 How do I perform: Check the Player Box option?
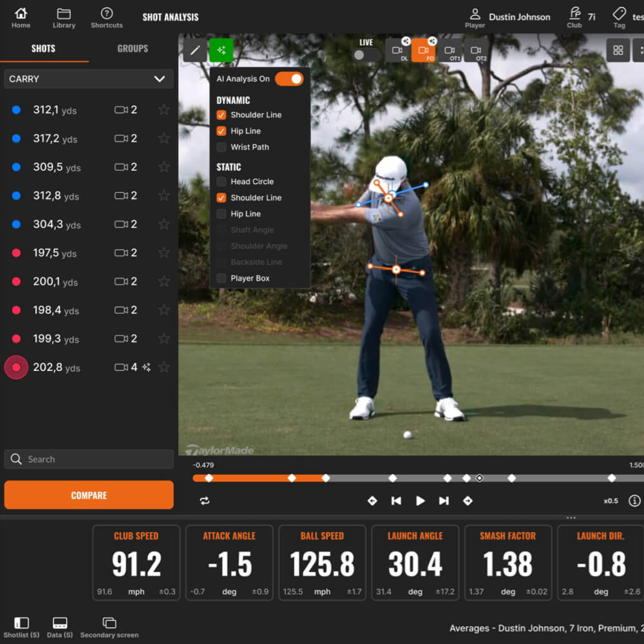pyautogui.click(x=222, y=278)
